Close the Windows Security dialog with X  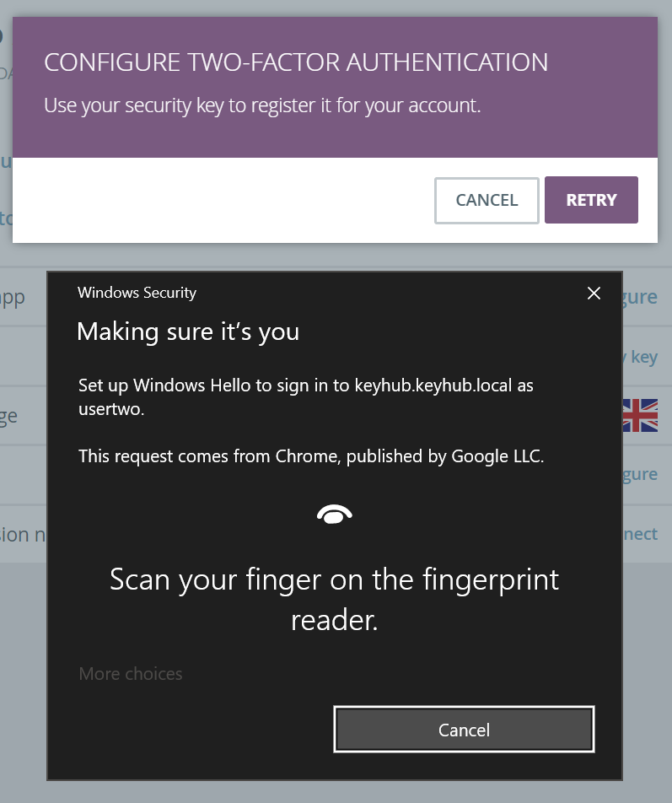(594, 294)
